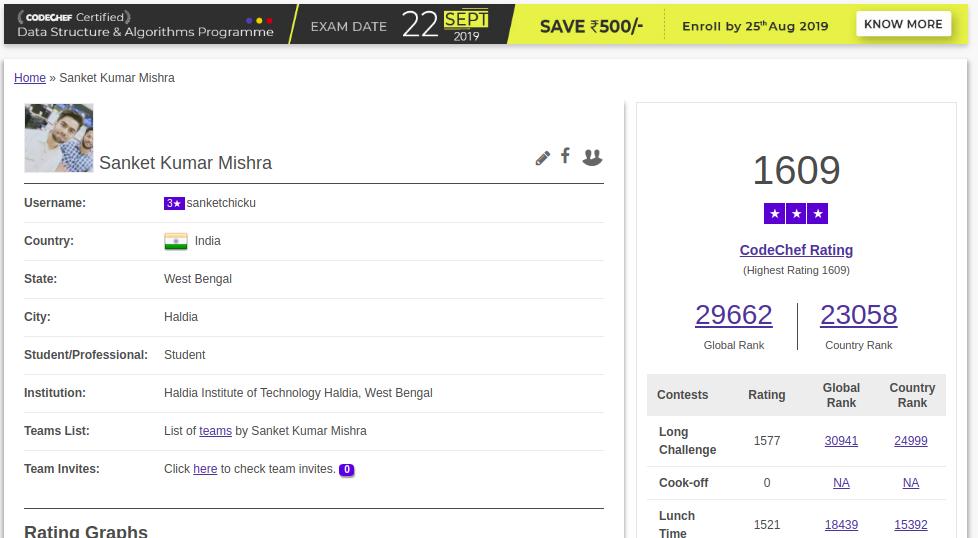Click the teams group icon
The width and height of the screenshot is (978, 538).
[592, 157]
